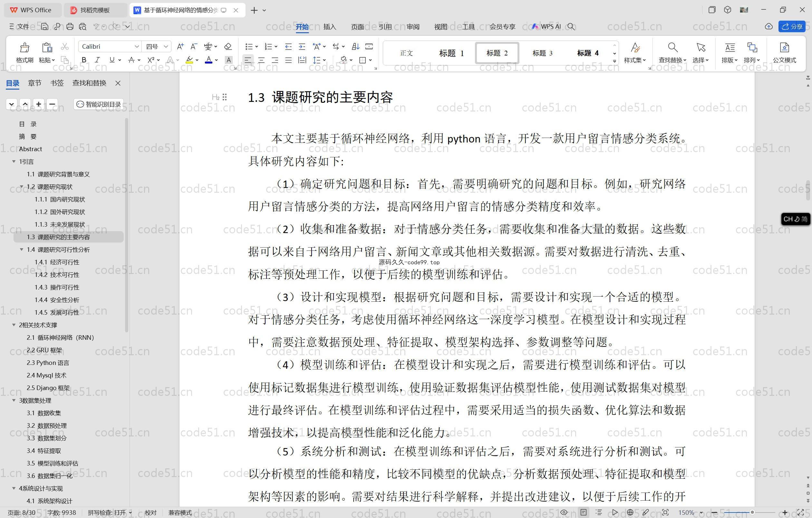
Task: Click the bulleted list icon
Action: click(249, 46)
